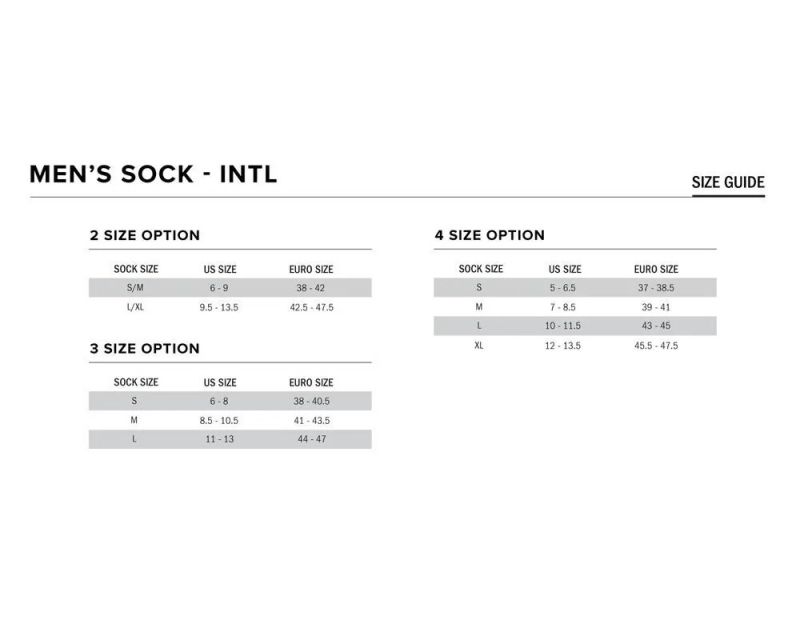Image resolution: width=800 pixels, height=640 pixels.
Task: Select US size 9.5 - 13.5 cell
Action: click(x=219, y=307)
